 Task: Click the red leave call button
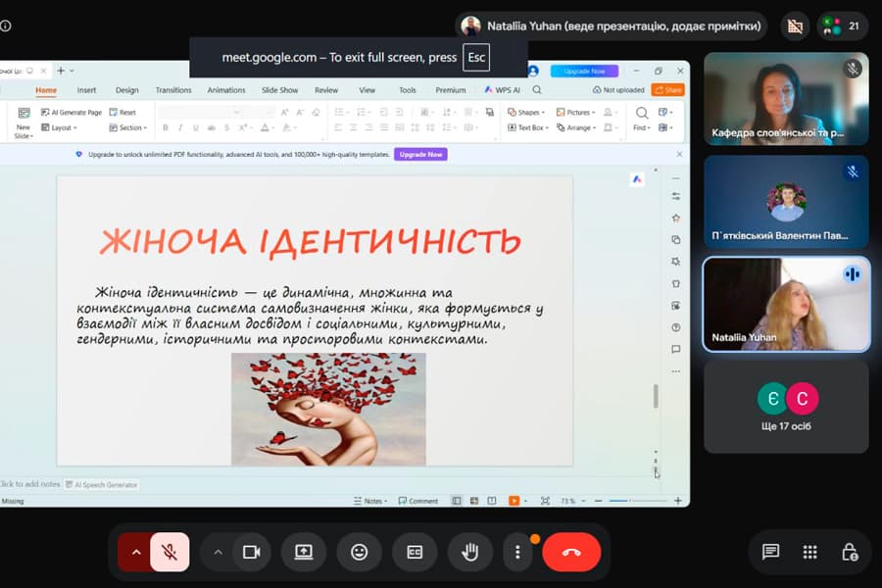pos(571,552)
